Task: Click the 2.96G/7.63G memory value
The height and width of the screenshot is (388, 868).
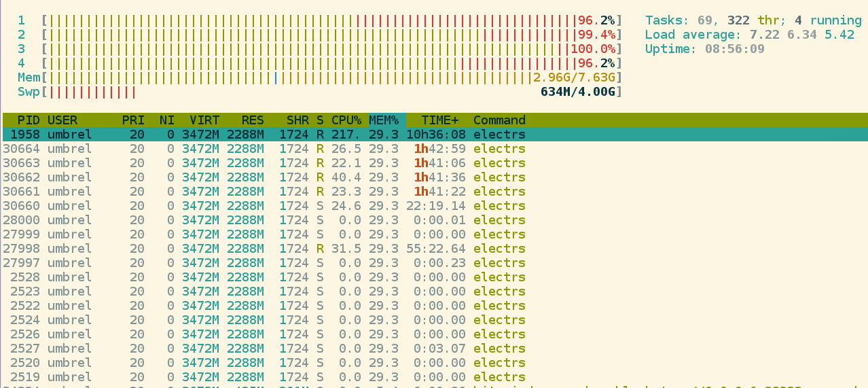Action: click(x=574, y=77)
